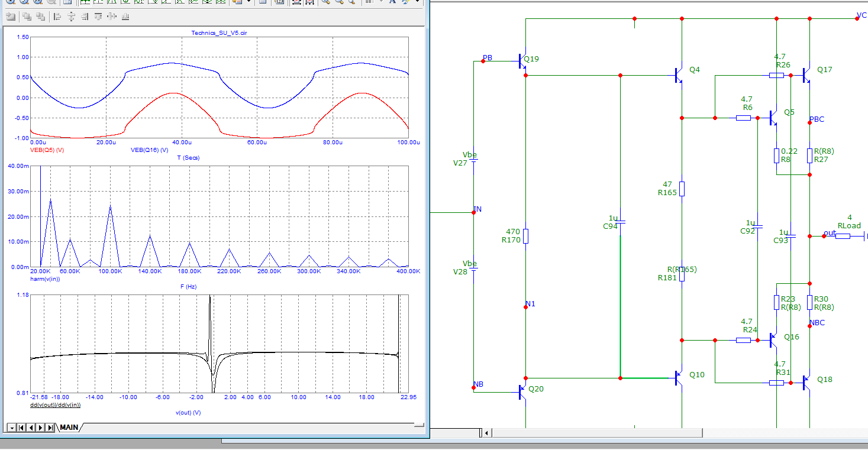Select the harm(v(in)) plot label
Image resolution: width=868 pixels, height=450 pixels.
point(45,278)
